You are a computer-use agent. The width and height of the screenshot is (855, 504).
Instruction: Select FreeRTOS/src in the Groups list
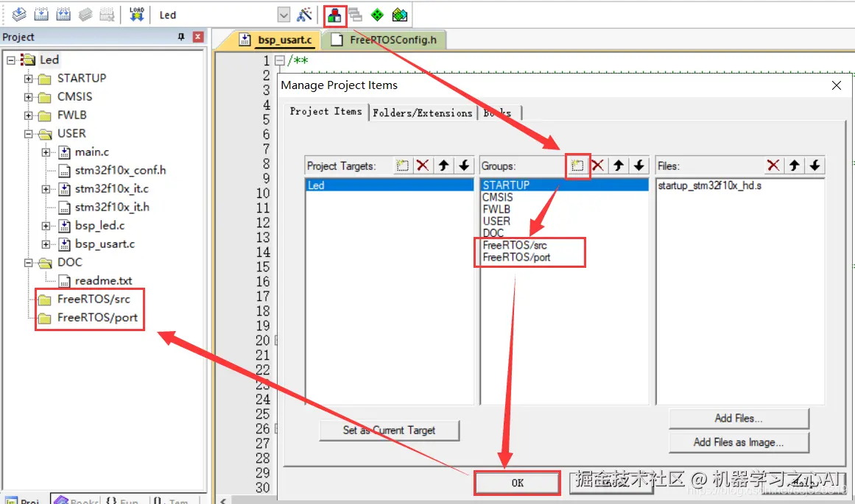point(564,245)
